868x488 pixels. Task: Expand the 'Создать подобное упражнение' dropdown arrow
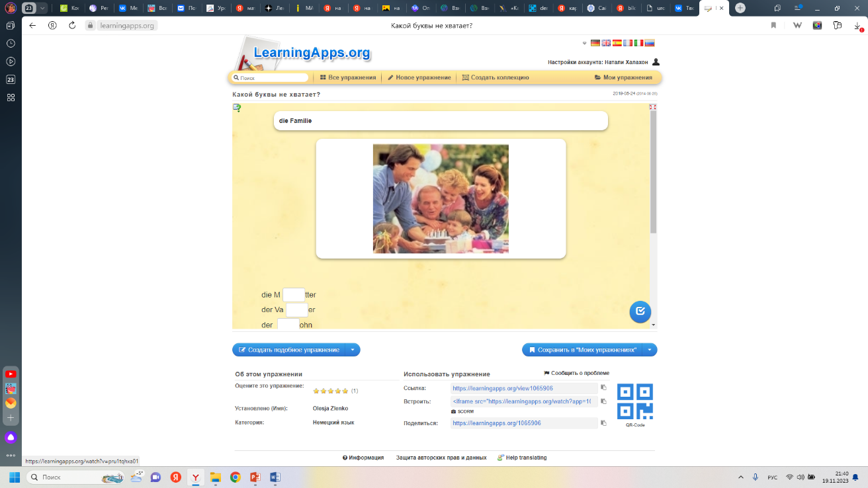pyautogui.click(x=353, y=350)
